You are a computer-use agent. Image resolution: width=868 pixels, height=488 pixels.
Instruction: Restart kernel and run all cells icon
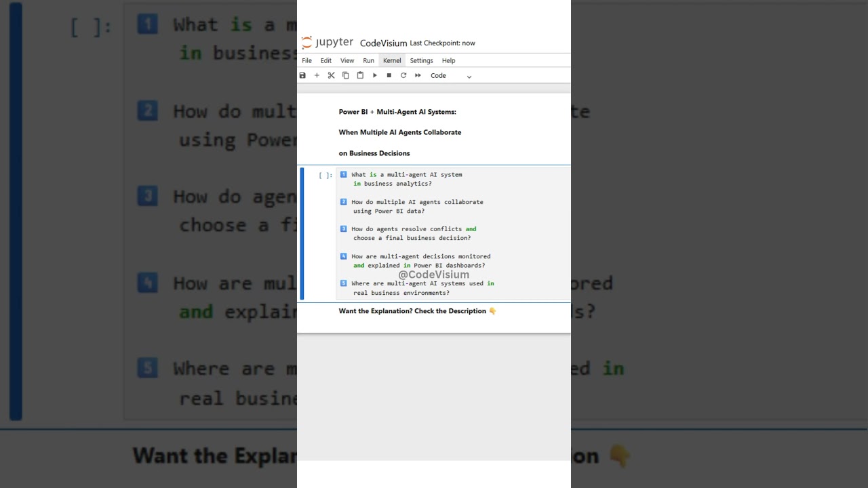(x=418, y=75)
